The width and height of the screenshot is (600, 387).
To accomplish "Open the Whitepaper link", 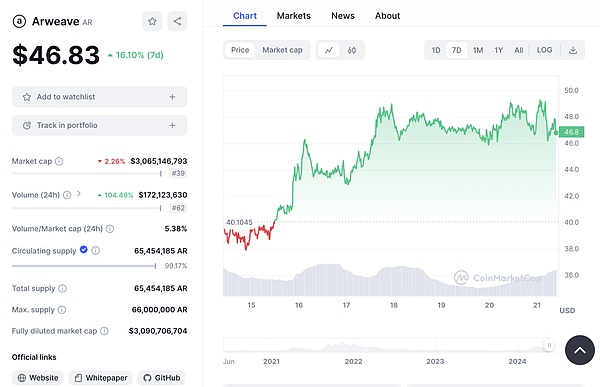I will click(x=101, y=378).
